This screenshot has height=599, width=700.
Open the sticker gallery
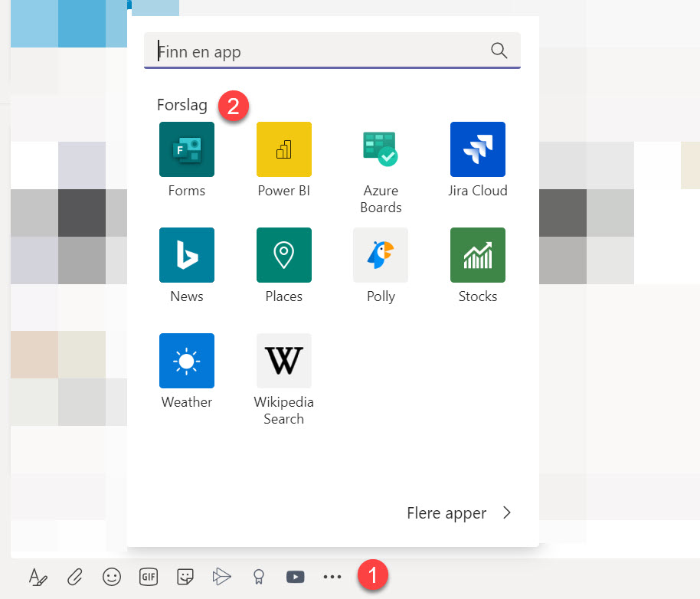(185, 577)
